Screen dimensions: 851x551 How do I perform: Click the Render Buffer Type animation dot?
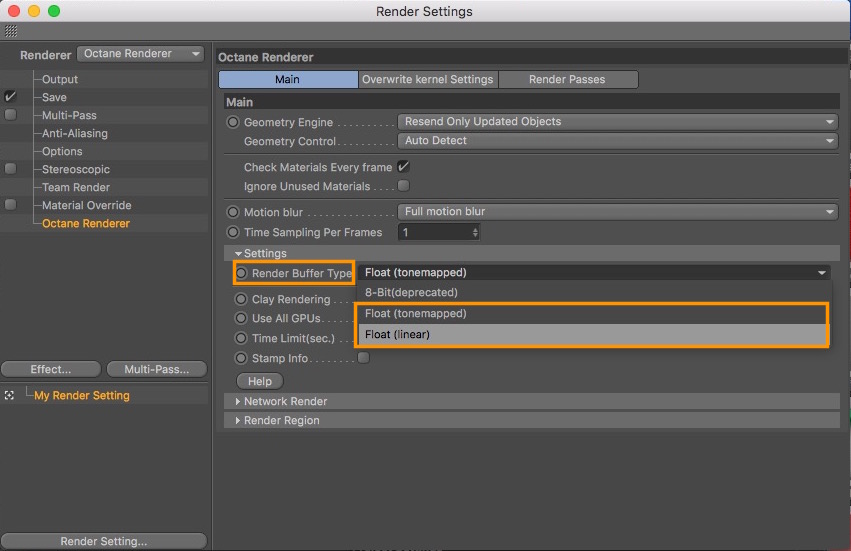coord(242,273)
